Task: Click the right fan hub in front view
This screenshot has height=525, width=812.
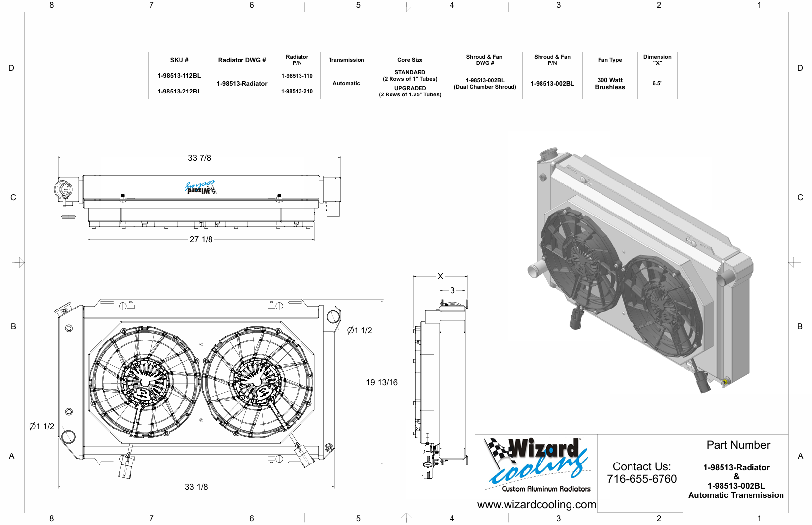Action: (256, 382)
